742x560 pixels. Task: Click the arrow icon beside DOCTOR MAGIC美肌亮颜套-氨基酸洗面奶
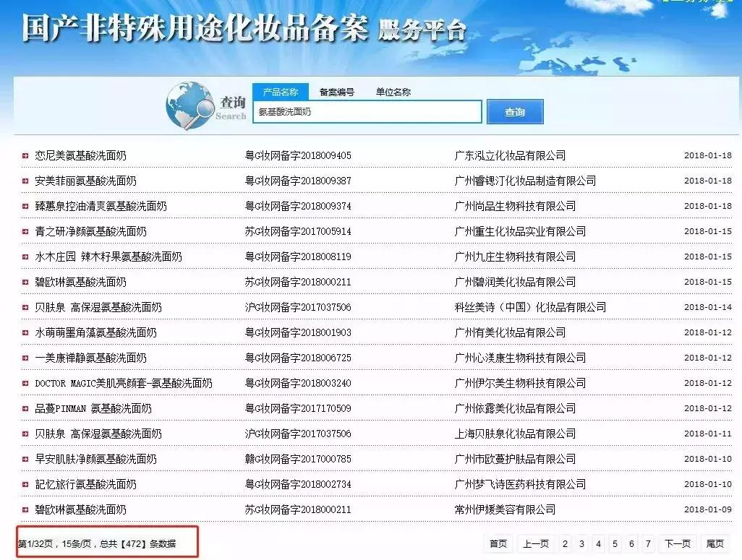(x=24, y=382)
